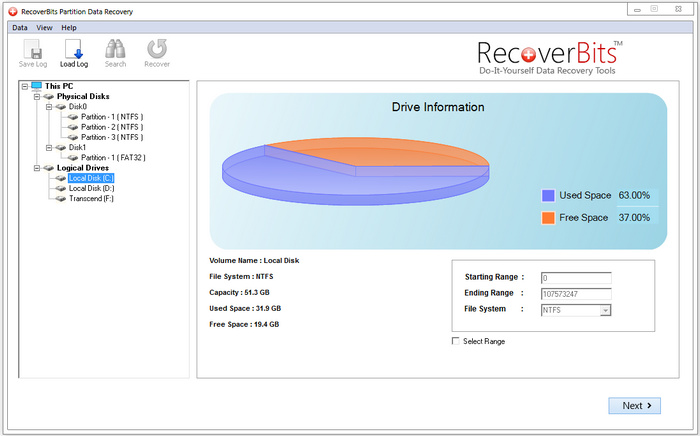Open the Data menu

click(x=20, y=27)
